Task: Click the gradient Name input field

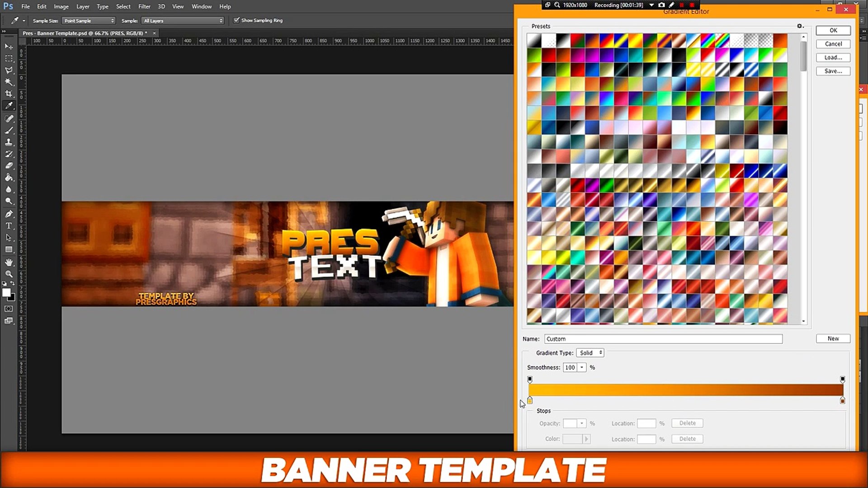Action: 663,339
